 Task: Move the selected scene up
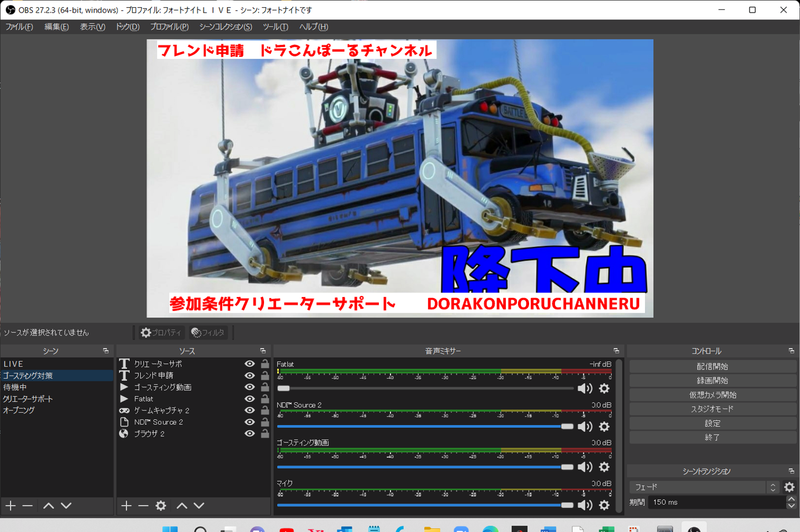(x=48, y=506)
